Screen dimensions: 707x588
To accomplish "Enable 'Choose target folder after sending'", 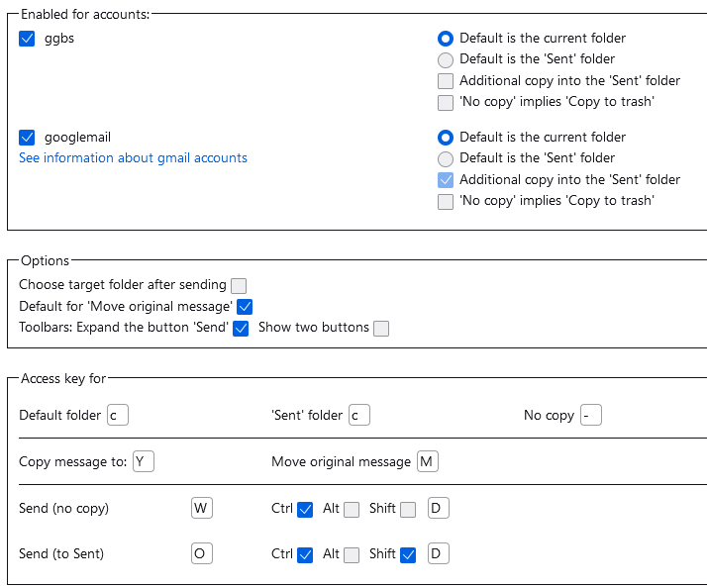I will coord(239,285).
